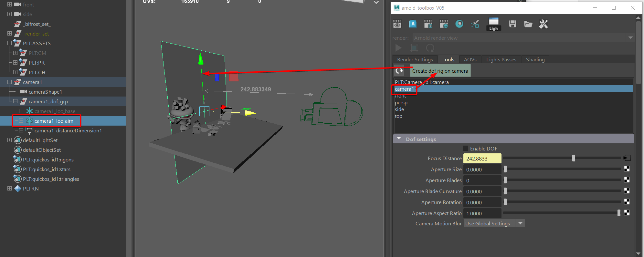Select persp in the camera list

(x=513, y=102)
